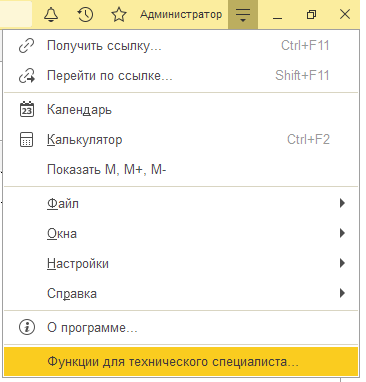
Task: Expand the arrow next to Файл
Action: point(342,203)
